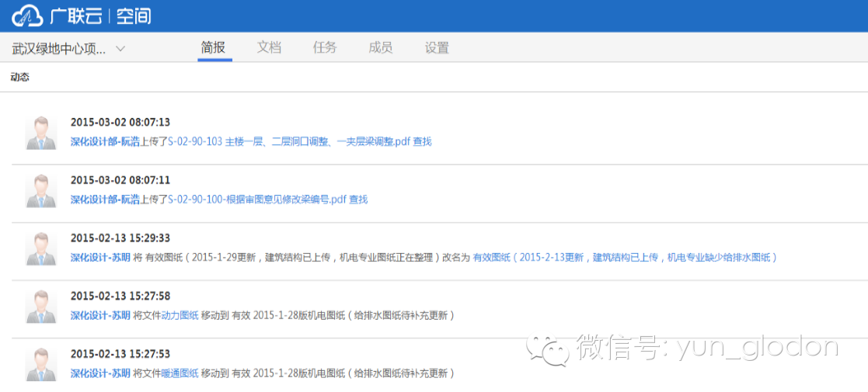Viewport: 868px width, 392px height.
Task: Open the 设置 tab
Action: (437, 47)
